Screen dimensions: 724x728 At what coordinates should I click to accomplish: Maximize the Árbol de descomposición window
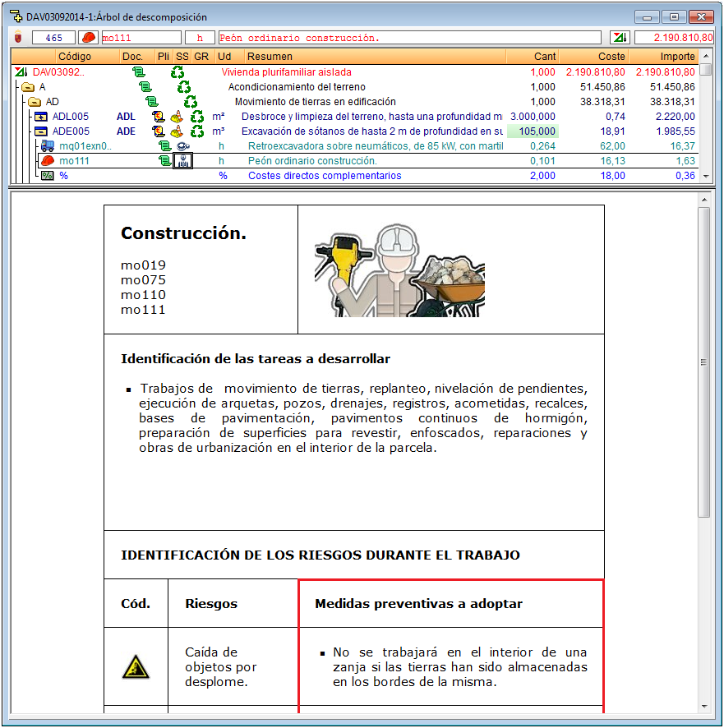[674, 17]
